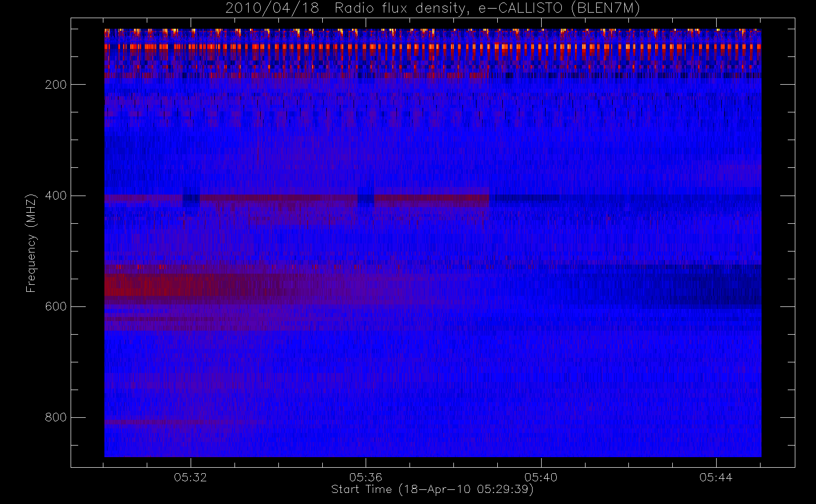Click the 05:32 time tick label
The width and height of the screenshot is (816, 504).
(191, 477)
